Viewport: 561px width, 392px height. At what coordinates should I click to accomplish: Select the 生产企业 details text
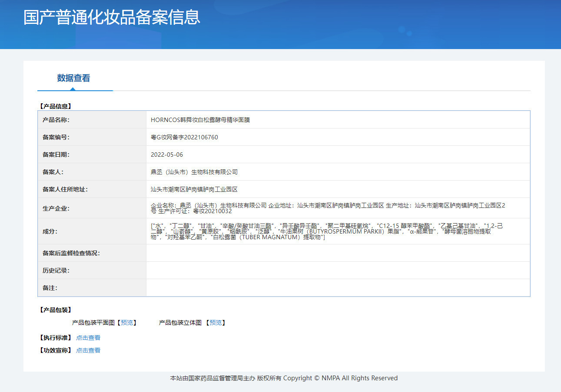[328, 208]
